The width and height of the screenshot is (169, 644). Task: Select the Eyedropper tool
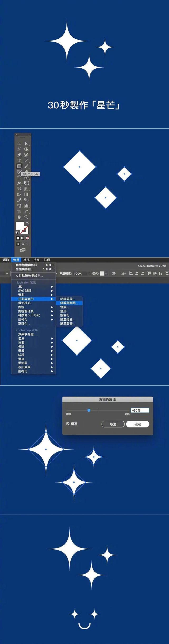[x=19, y=200]
